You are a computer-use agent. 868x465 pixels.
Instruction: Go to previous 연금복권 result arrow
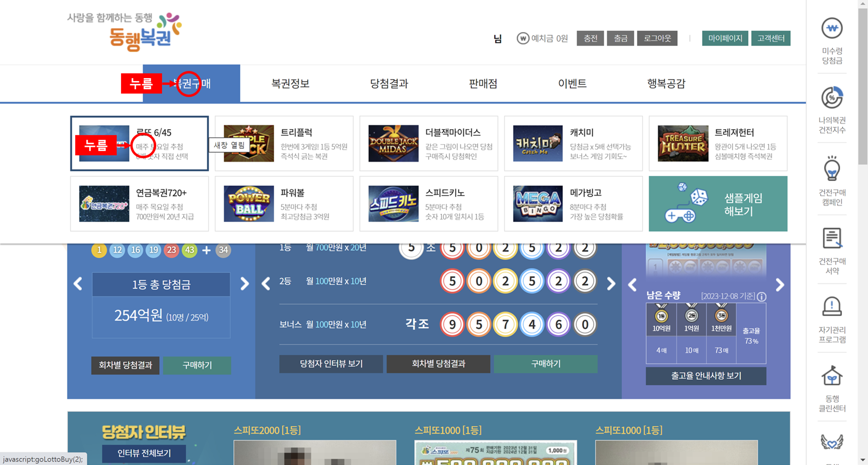click(x=266, y=284)
